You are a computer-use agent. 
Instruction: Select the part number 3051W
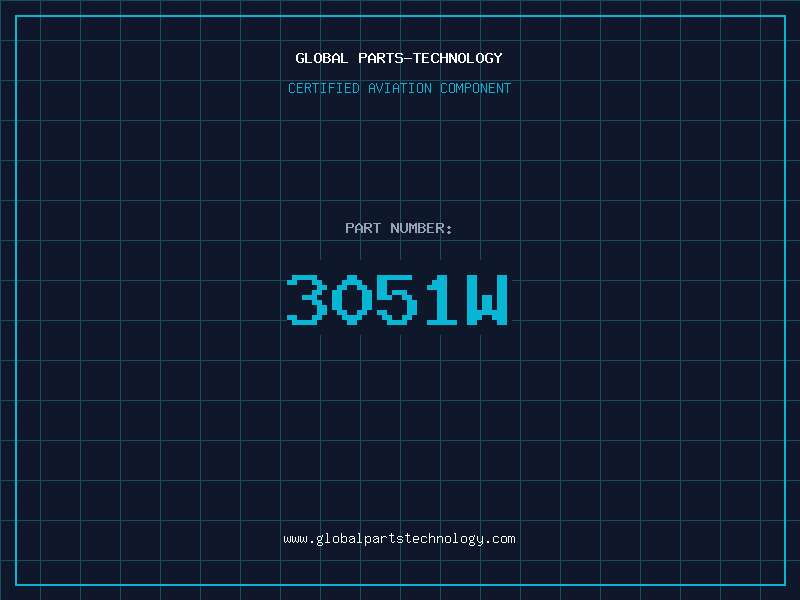[397, 300]
